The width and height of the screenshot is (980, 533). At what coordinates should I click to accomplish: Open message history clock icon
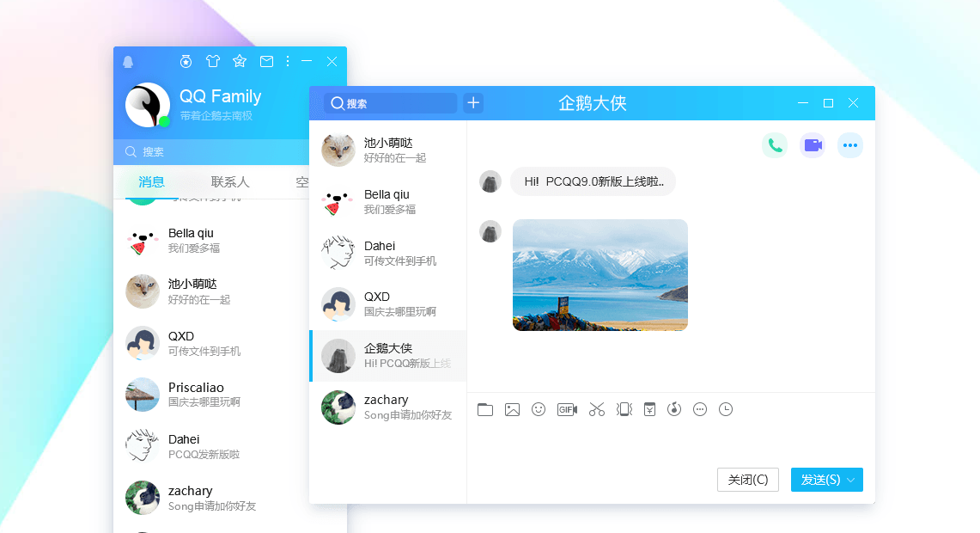(x=726, y=409)
